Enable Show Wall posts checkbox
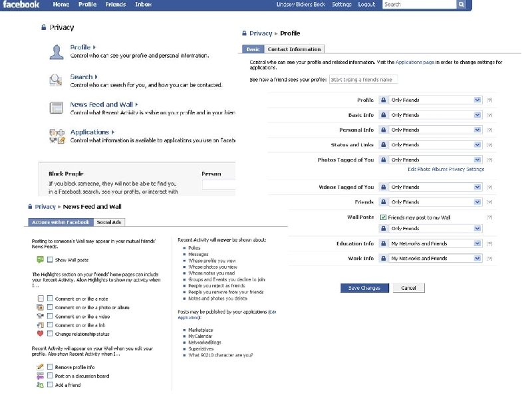This screenshot has width=532, height=399. point(50,259)
